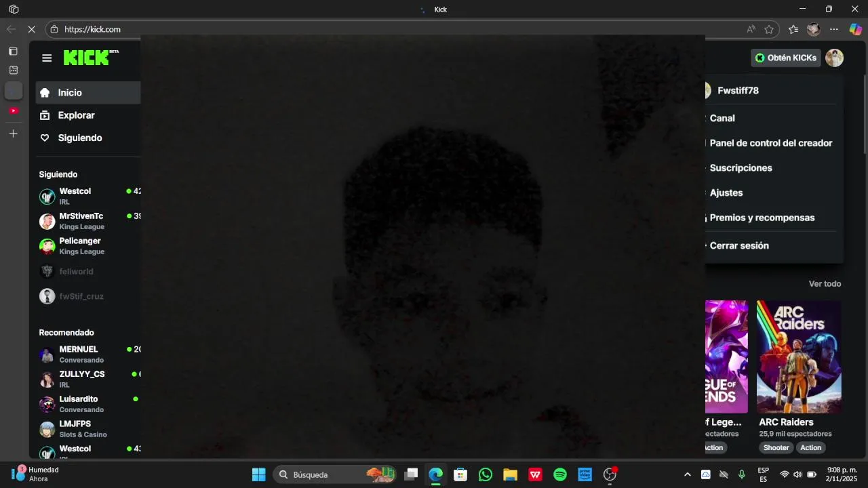Add this page to favorites star
868x488 pixels.
coord(769,29)
